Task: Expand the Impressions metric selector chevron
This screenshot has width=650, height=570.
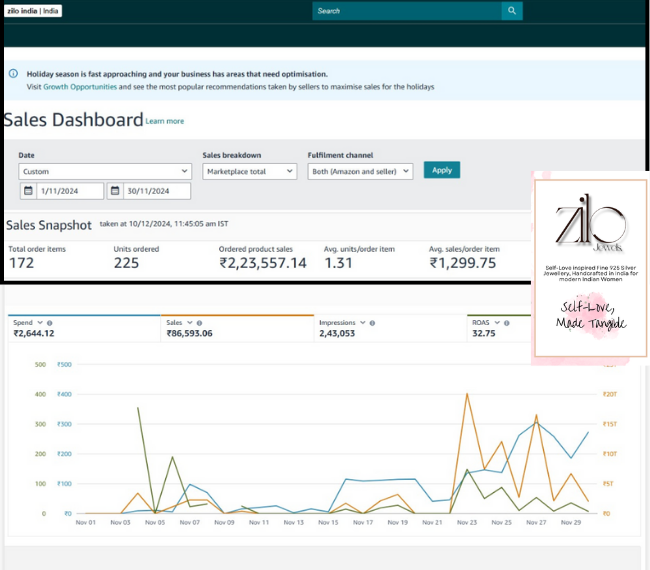Action: 361,323
